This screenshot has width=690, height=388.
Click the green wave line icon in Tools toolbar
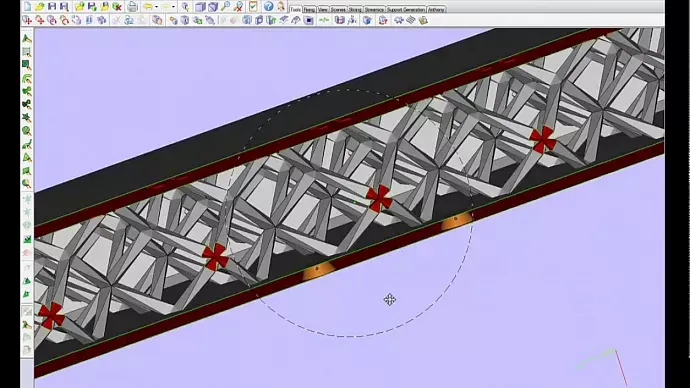pyautogui.click(x=324, y=20)
